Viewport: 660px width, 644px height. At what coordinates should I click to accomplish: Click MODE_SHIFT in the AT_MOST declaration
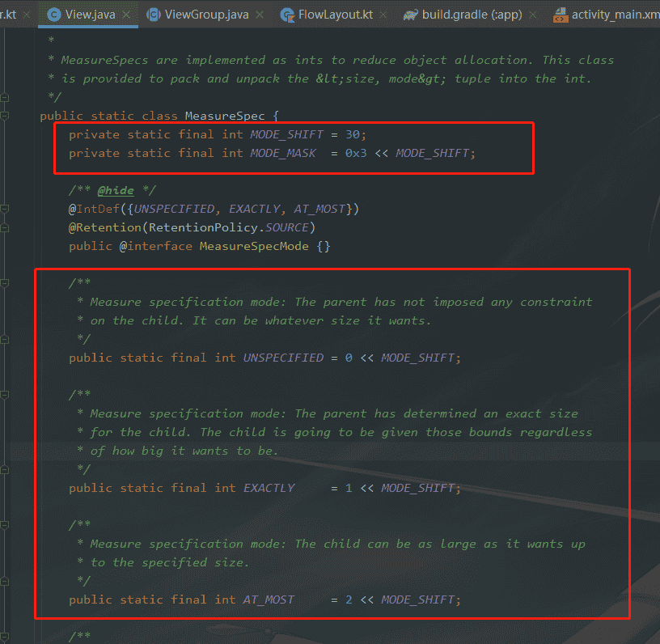tap(417, 600)
